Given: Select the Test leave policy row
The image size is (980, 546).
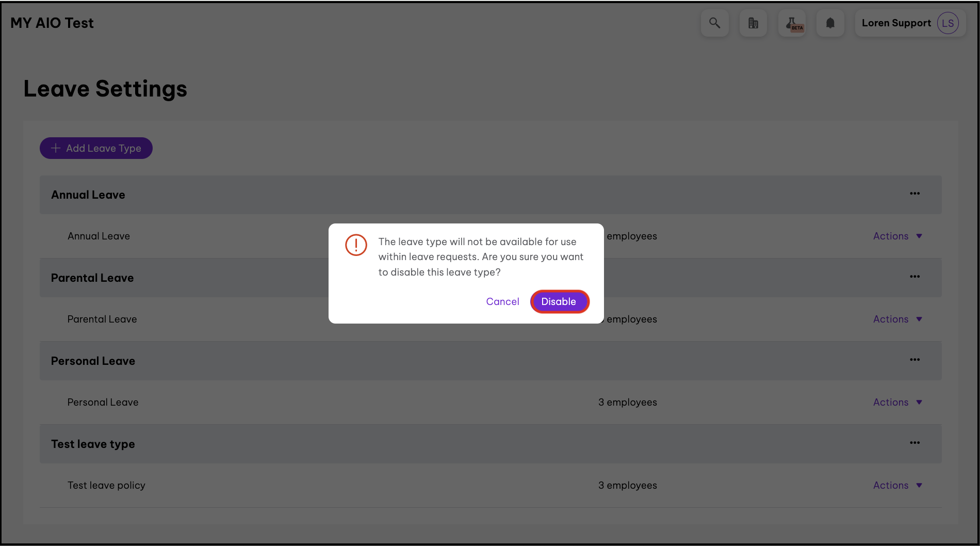Looking at the screenshot, I should coord(106,485).
